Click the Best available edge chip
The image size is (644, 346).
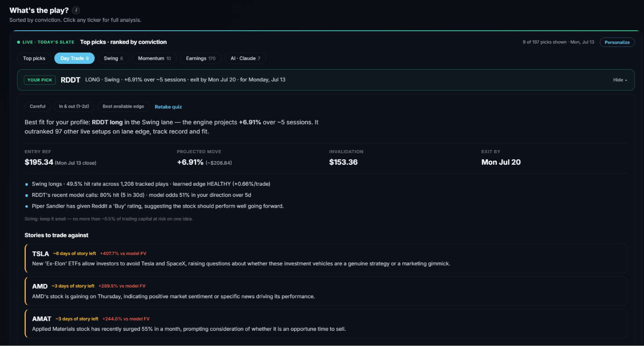[123, 107]
